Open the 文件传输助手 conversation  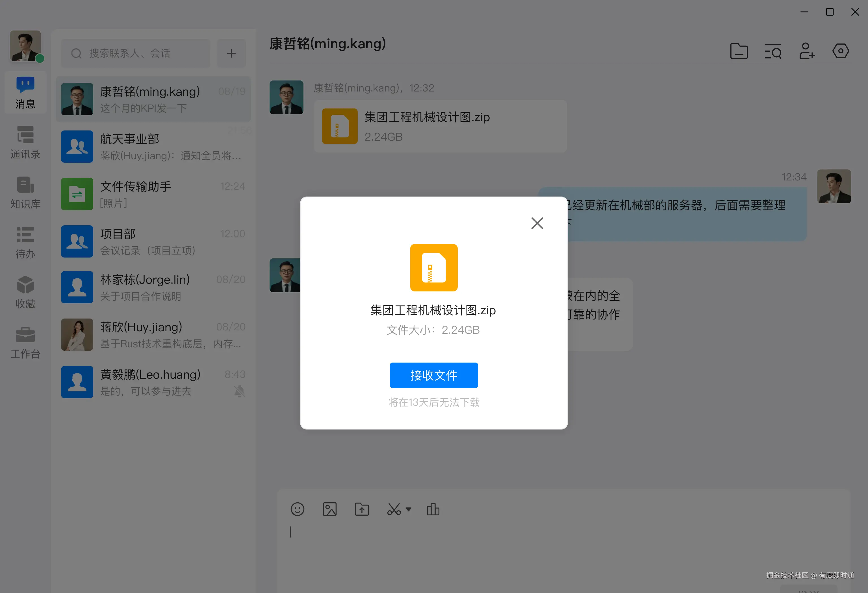point(153,194)
